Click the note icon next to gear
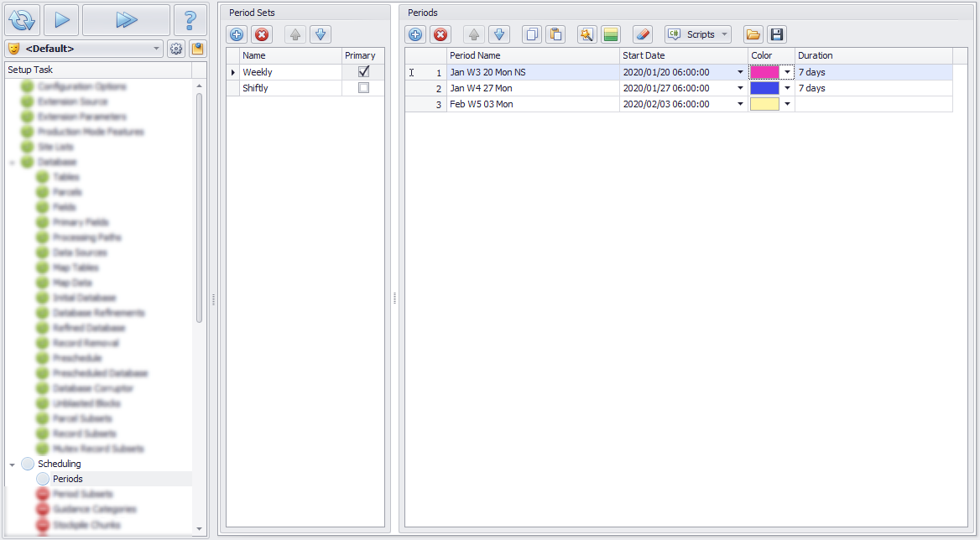This screenshot has height=540, width=980. [x=198, y=49]
